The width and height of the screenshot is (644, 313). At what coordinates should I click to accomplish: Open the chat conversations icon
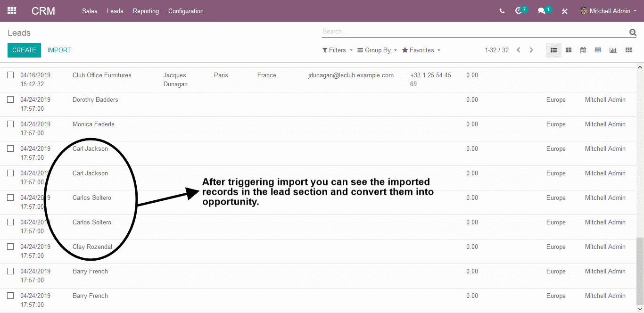click(x=544, y=10)
